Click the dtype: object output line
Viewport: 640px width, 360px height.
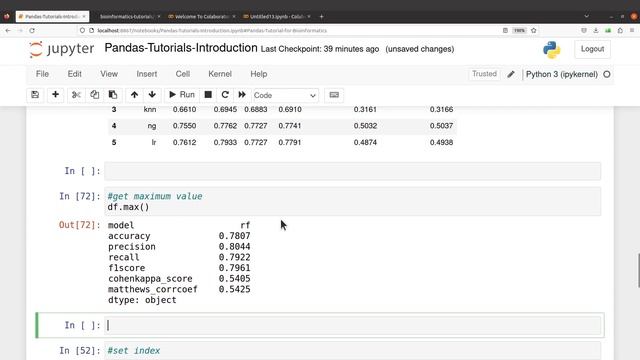pos(142,300)
